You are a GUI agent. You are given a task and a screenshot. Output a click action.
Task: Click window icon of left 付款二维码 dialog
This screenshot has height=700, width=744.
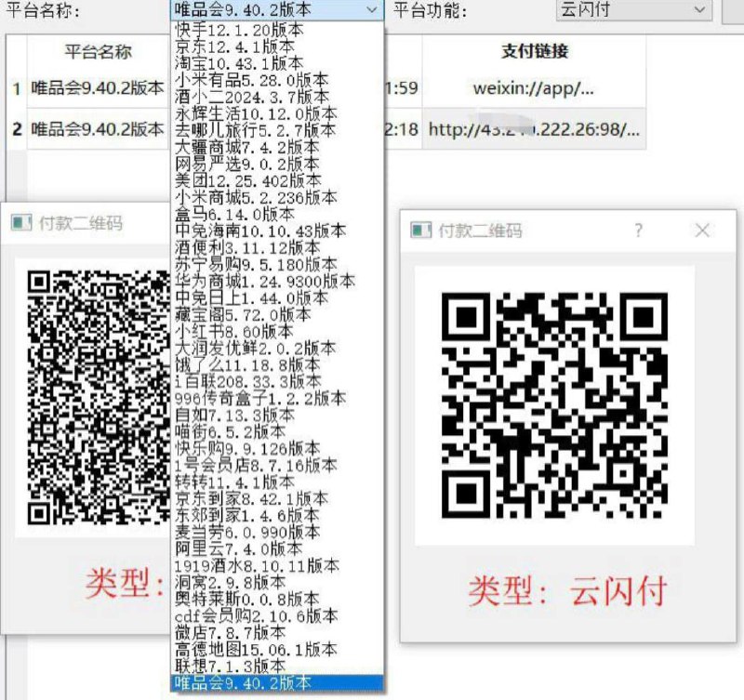point(21,222)
